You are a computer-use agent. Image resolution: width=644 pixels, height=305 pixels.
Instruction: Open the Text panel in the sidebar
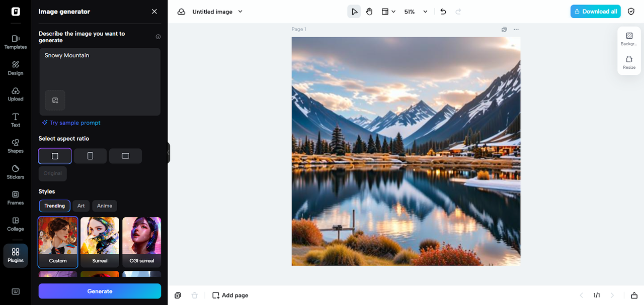15,120
